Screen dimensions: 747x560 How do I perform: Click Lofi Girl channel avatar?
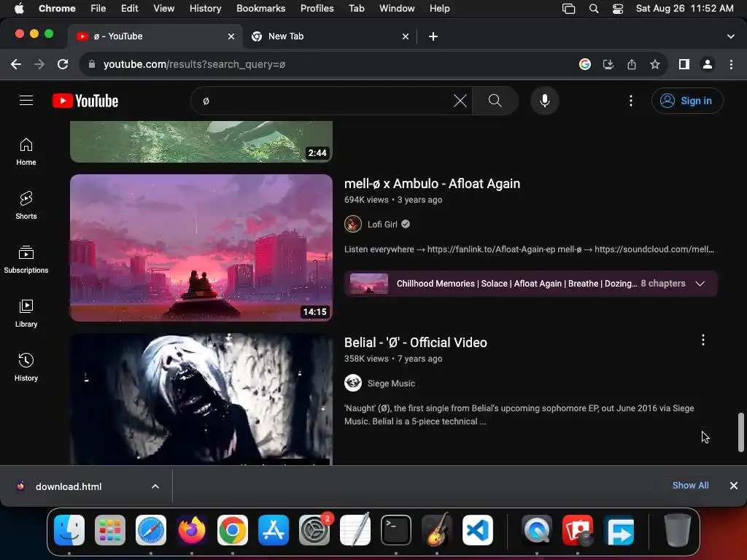click(353, 224)
